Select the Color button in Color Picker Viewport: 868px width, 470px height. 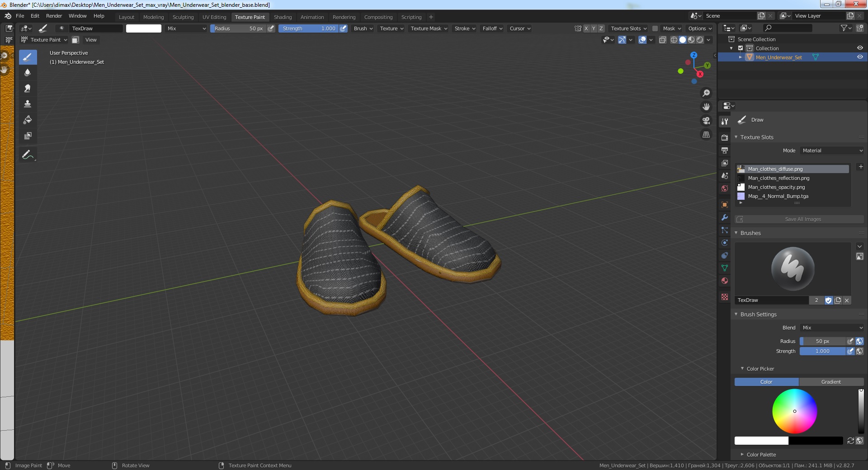766,382
